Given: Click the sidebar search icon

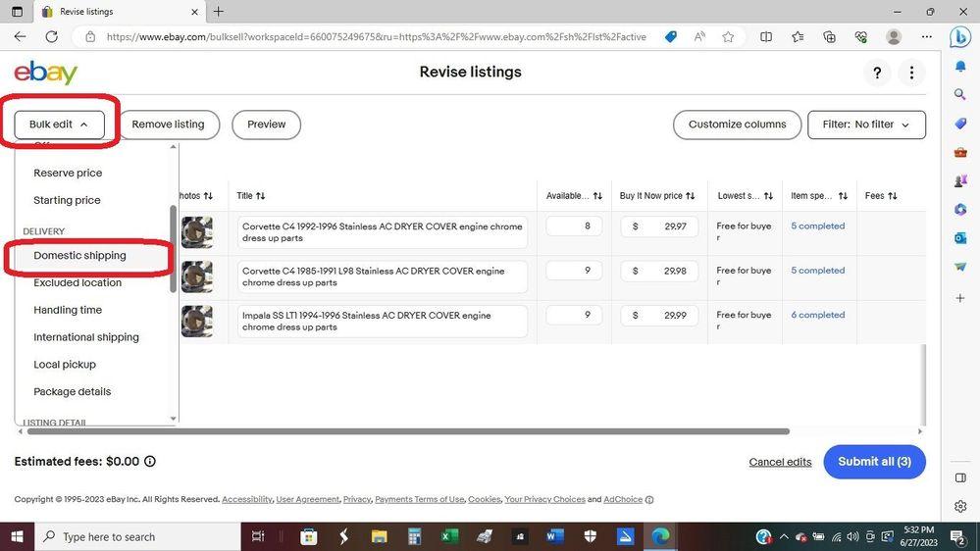Looking at the screenshot, I should tap(960, 94).
